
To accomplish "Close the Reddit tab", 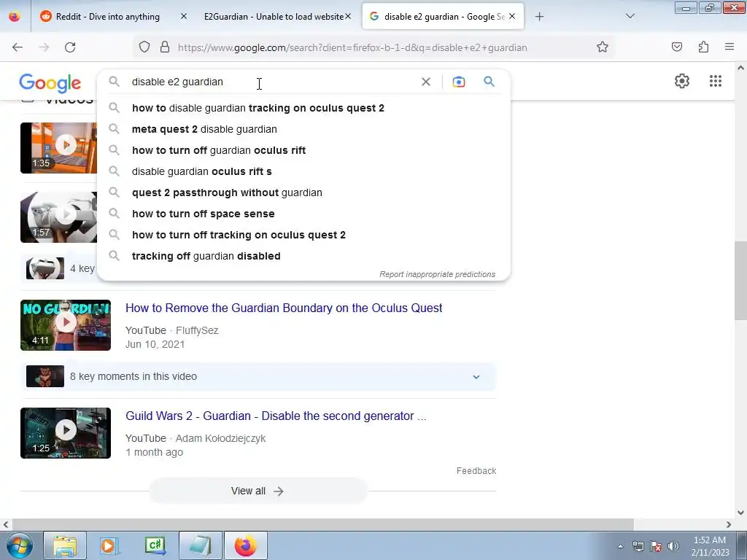I will 184,17.
